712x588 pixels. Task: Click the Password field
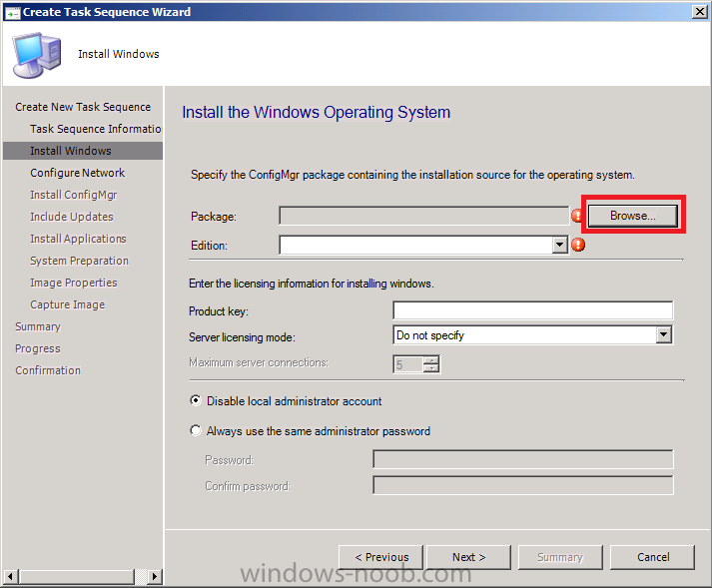tap(523, 459)
